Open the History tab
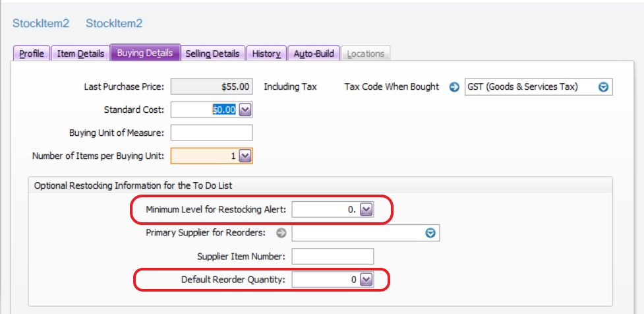Image resolution: width=644 pixels, height=314 pixels. coord(266,54)
